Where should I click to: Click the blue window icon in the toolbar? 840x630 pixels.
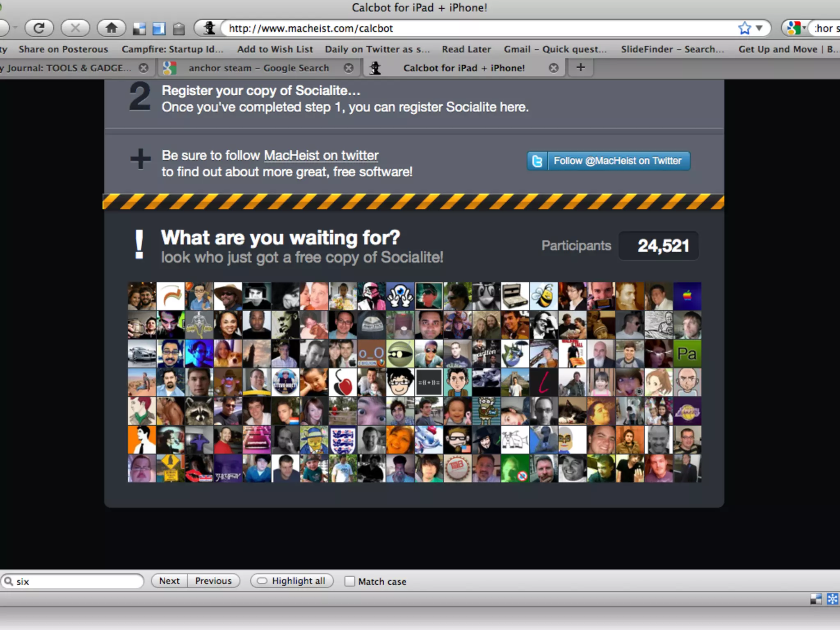pyautogui.click(x=159, y=29)
